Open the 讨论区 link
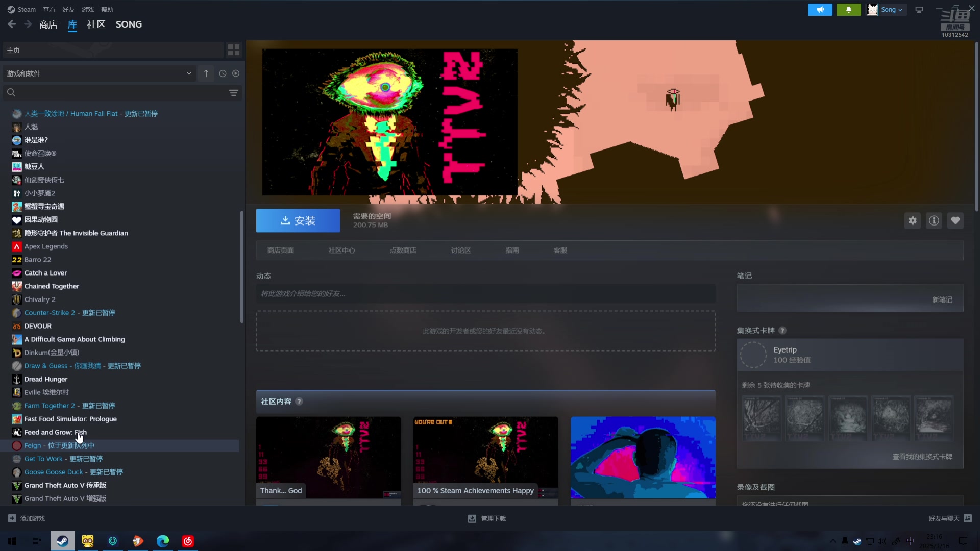The height and width of the screenshot is (551, 980). click(461, 251)
